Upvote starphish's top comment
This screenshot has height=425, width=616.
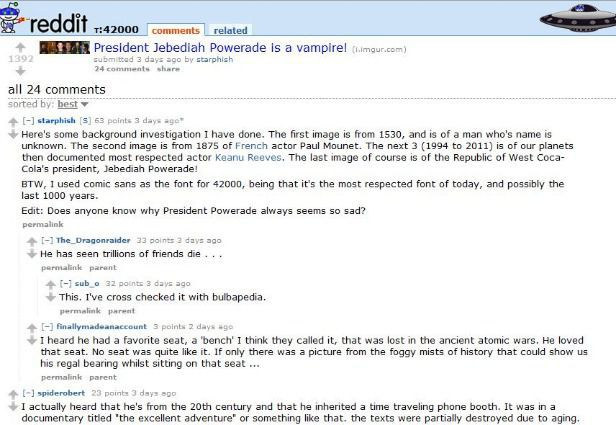[x=13, y=122]
